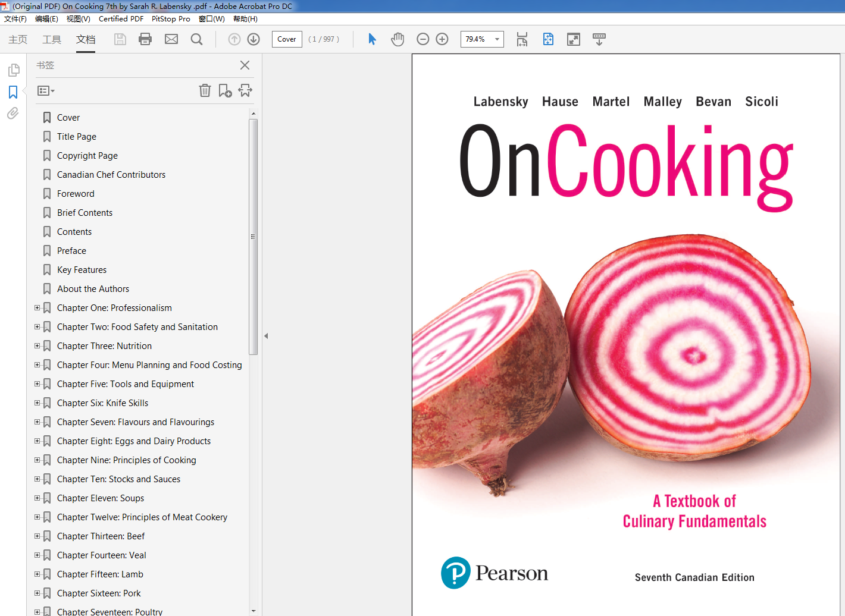
Task: Zoom in with plus icon
Action: tap(442, 39)
